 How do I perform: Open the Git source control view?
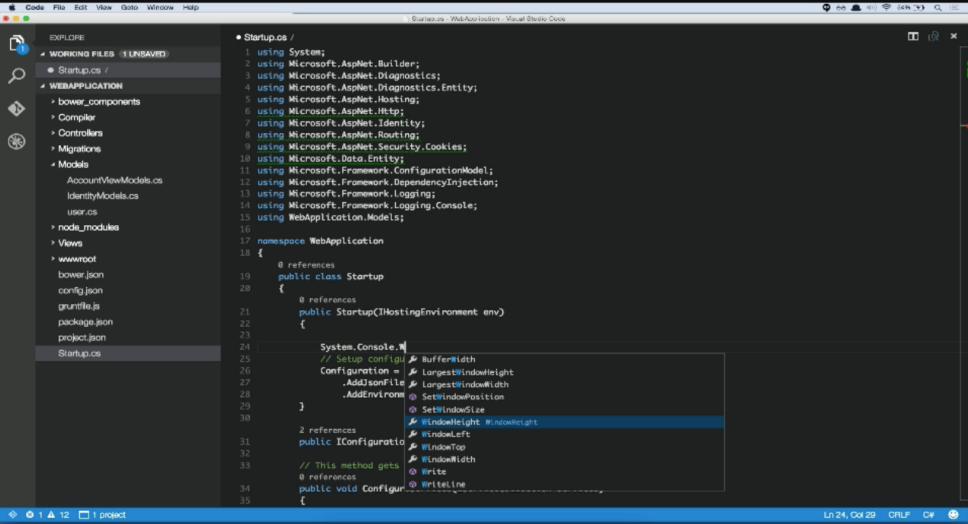(17, 108)
